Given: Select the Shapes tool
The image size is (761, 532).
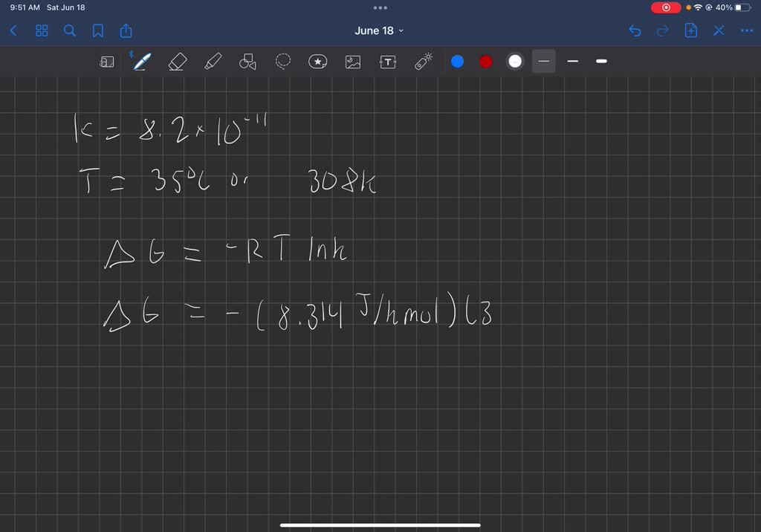Looking at the screenshot, I should [247, 62].
